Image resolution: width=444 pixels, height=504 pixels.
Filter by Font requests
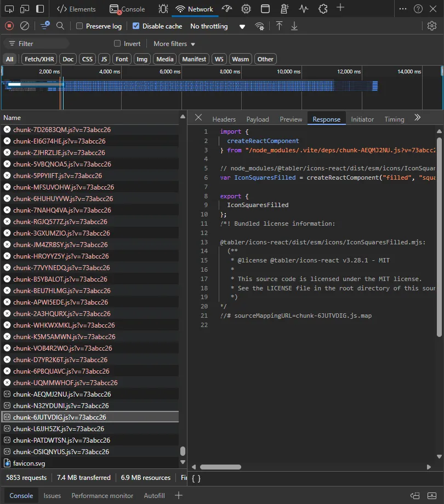click(x=122, y=59)
